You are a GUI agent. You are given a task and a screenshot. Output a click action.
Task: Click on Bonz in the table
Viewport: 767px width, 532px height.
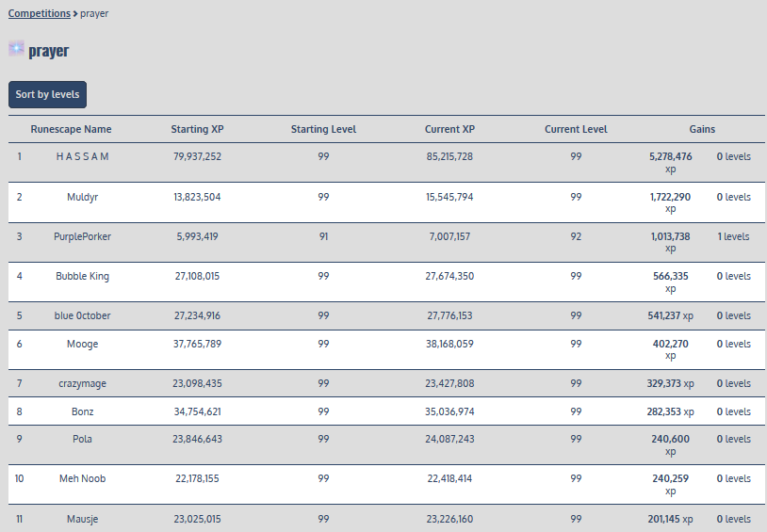click(x=83, y=411)
